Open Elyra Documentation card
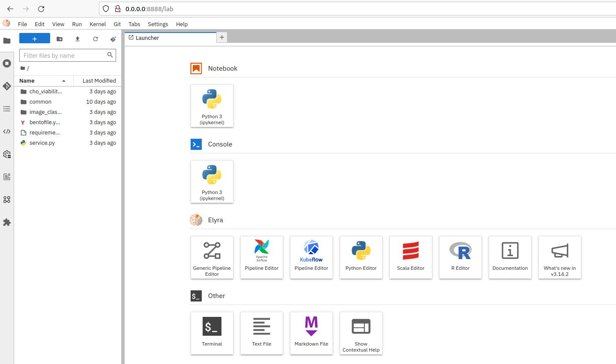The width and height of the screenshot is (616, 364). tap(510, 257)
